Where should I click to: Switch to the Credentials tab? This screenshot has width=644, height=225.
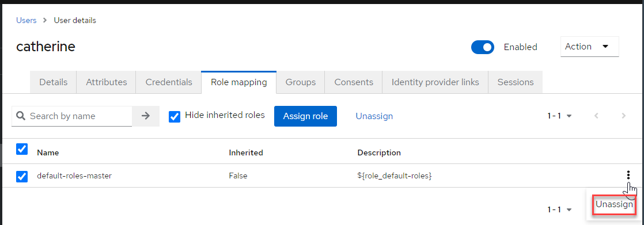(x=169, y=82)
